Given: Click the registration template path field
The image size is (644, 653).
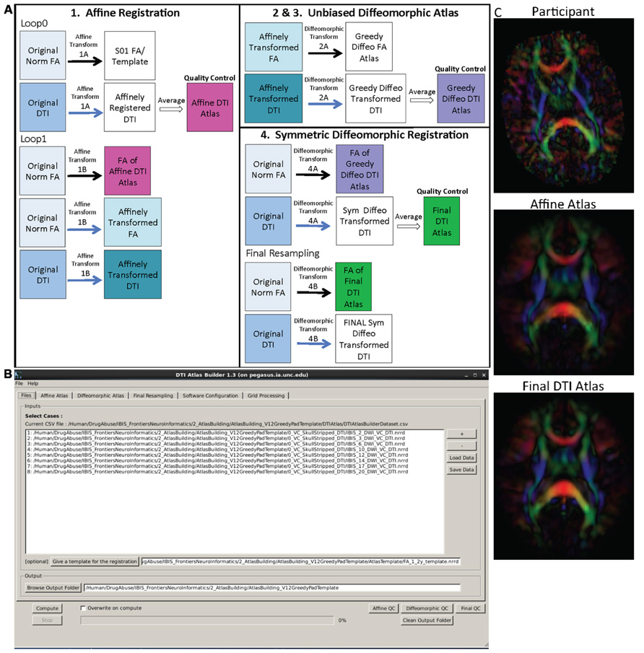Looking at the screenshot, I should pyautogui.click(x=300, y=561).
